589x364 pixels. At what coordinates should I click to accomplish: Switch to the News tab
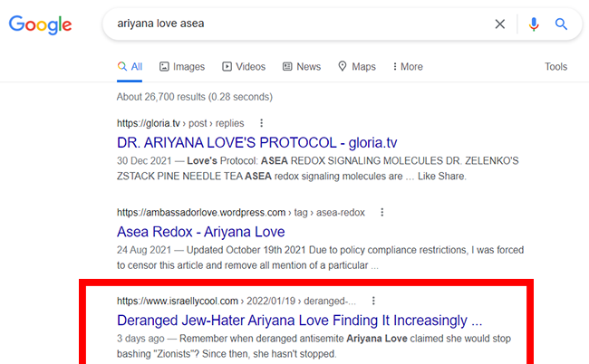click(302, 67)
